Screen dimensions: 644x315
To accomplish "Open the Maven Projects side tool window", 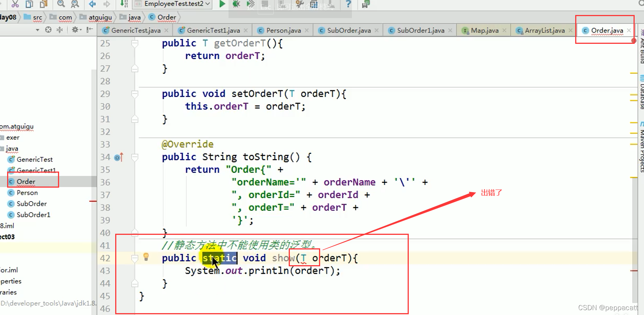I will tap(642, 147).
